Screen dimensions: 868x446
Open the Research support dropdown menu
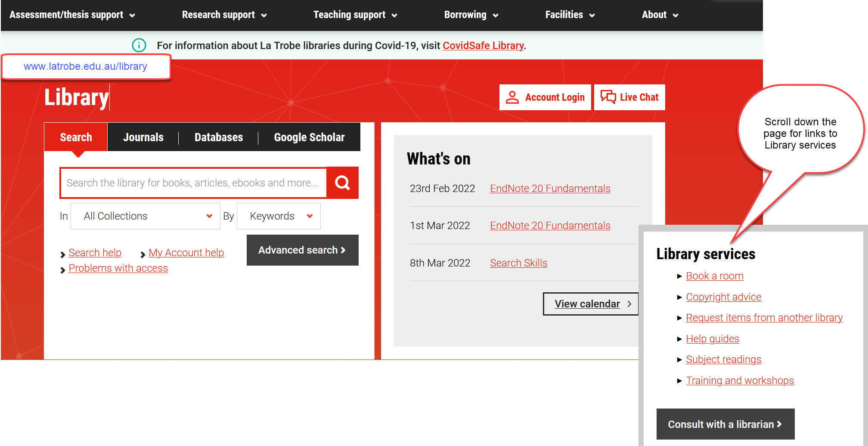pyautogui.click(x=224, y=15)
